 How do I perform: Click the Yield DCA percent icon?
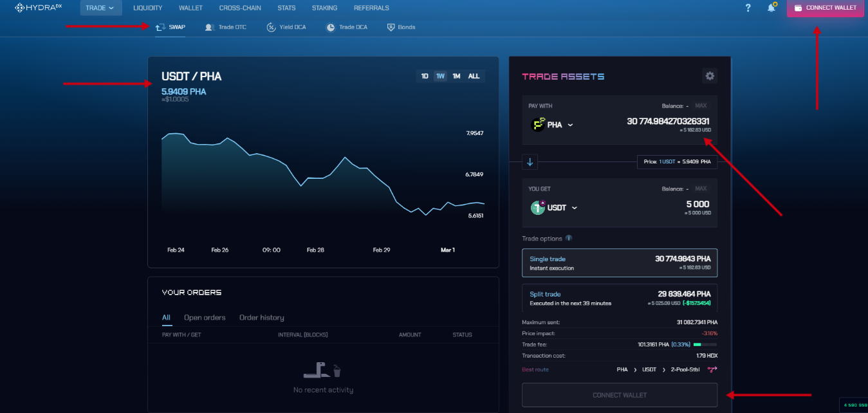(271, 27)
